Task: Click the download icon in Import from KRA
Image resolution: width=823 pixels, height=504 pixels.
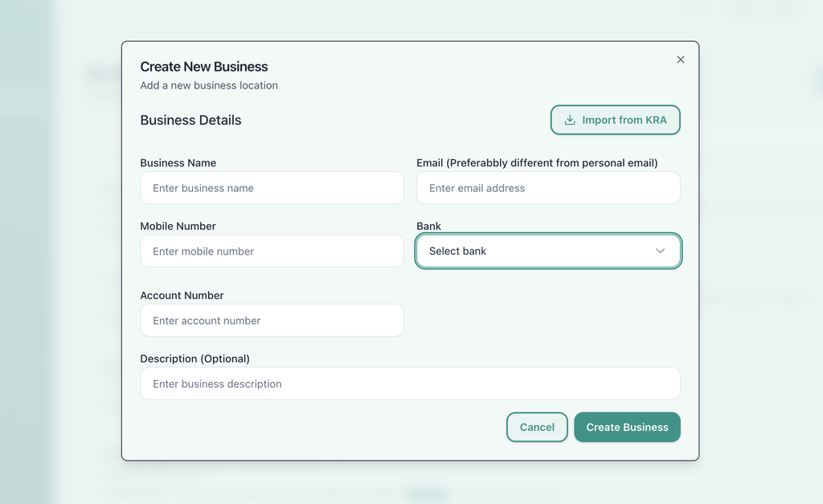Action: (x=570, y=120)
